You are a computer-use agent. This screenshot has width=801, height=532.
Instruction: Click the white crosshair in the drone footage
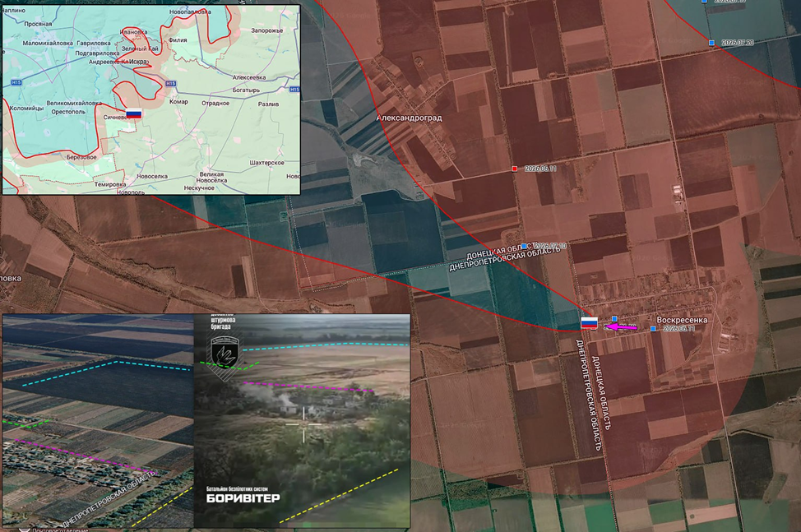click(303, 425)
